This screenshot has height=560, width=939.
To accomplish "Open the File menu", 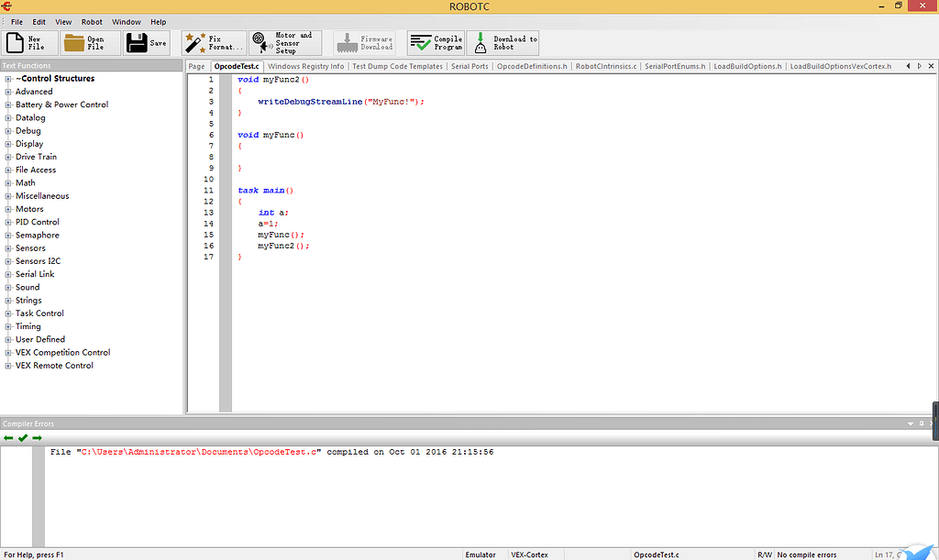I will tap(17, 22).
